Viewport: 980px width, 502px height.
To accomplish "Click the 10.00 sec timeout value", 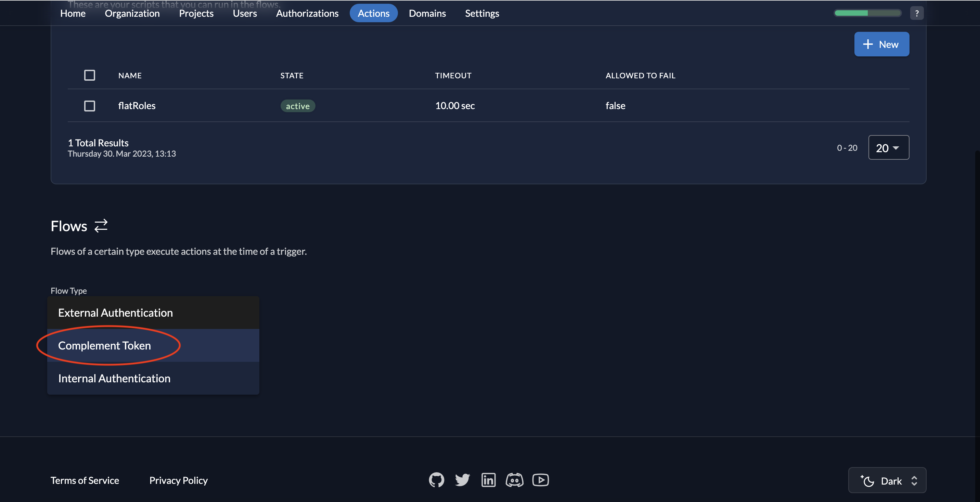I will 455,105.
